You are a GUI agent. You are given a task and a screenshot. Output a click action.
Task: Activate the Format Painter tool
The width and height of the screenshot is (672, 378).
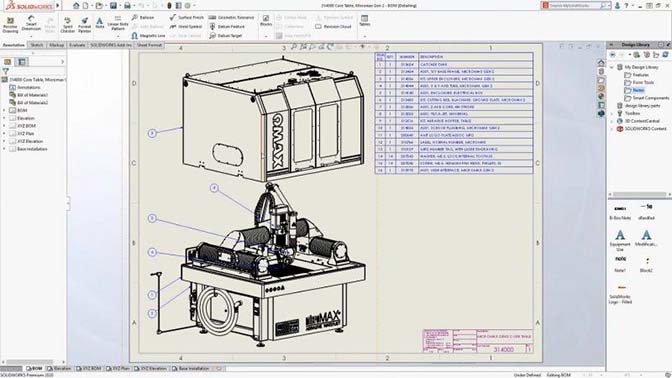coord(84,25)
